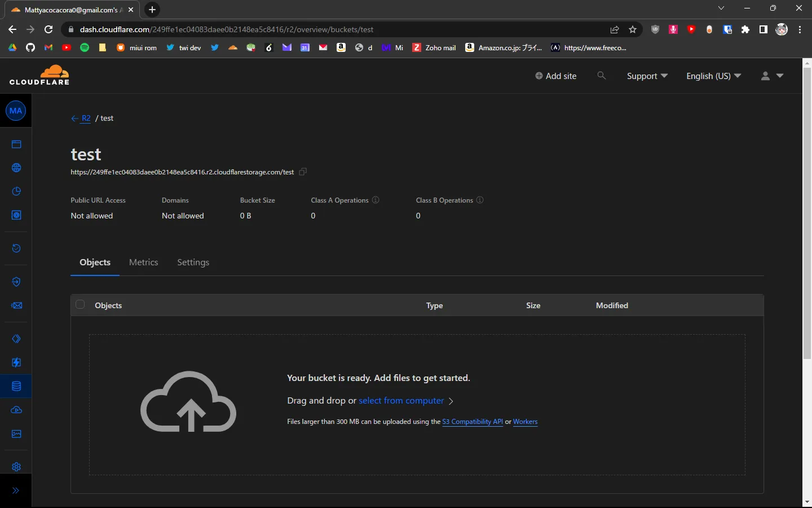
Task: Open the picture Images sidebar icon
Action: [x=16, y=433]
